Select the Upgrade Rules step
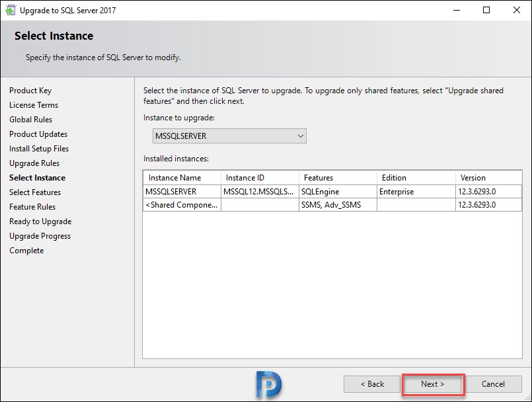Screen dimensions: 532x402 (x=34, y=163)
